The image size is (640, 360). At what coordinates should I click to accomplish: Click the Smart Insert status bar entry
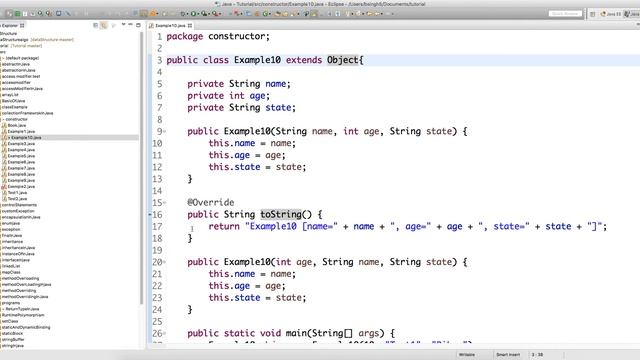[x=508, y=355]
